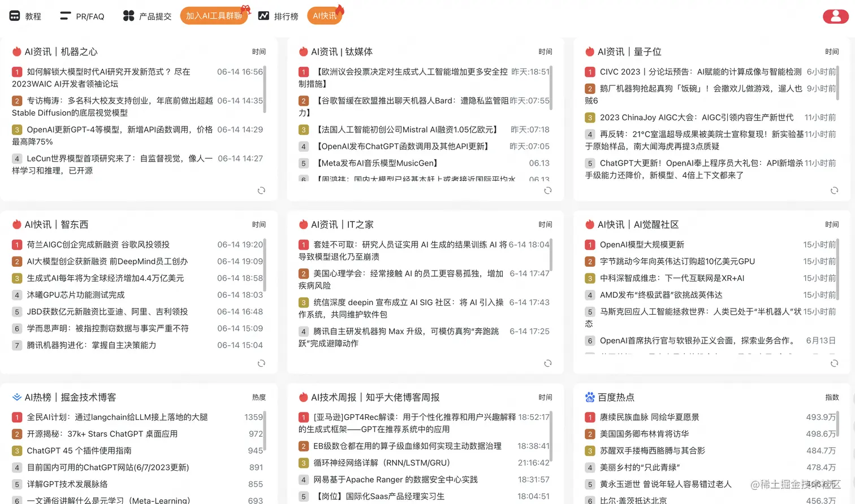Viewport: 855px width, 504px height.
Task: Open CIVC 2023 分论坛预告 article
Action: point(701,72)
